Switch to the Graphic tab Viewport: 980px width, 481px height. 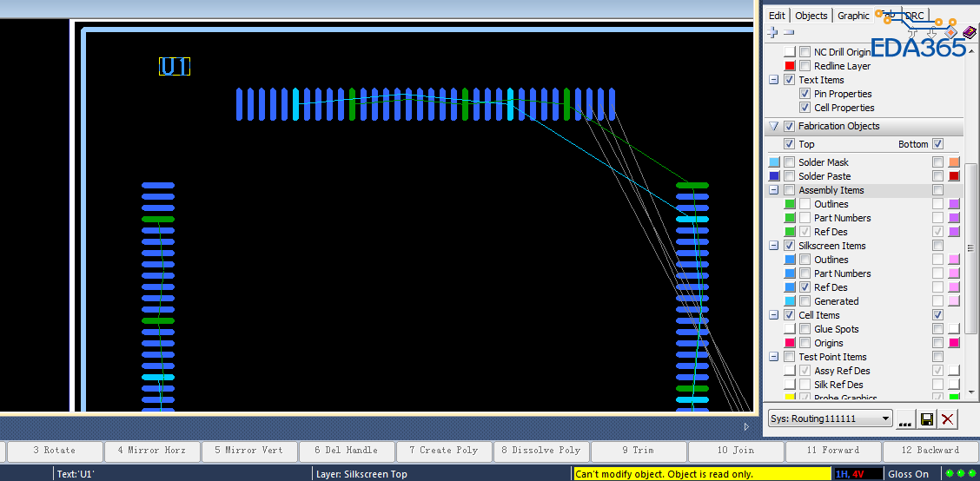point(853,16)
